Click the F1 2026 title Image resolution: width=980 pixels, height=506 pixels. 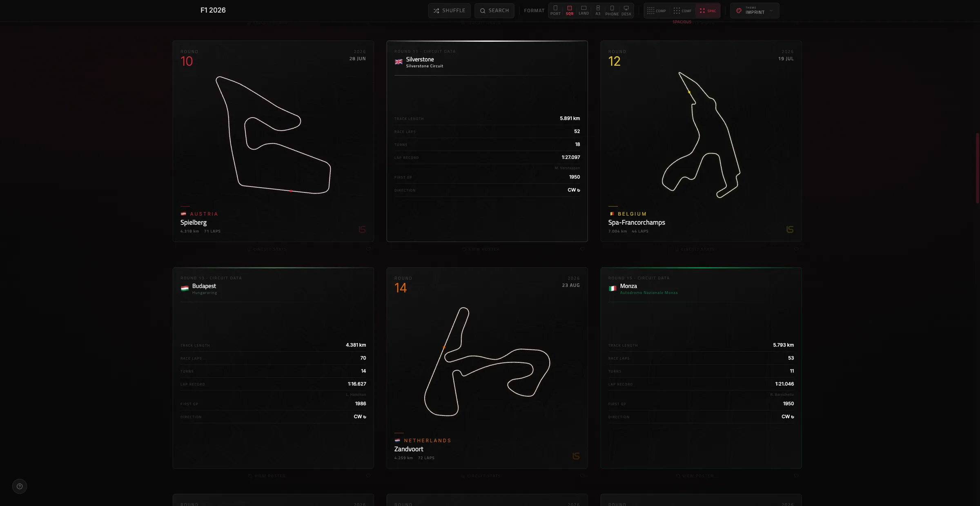[x=213, y=10]
